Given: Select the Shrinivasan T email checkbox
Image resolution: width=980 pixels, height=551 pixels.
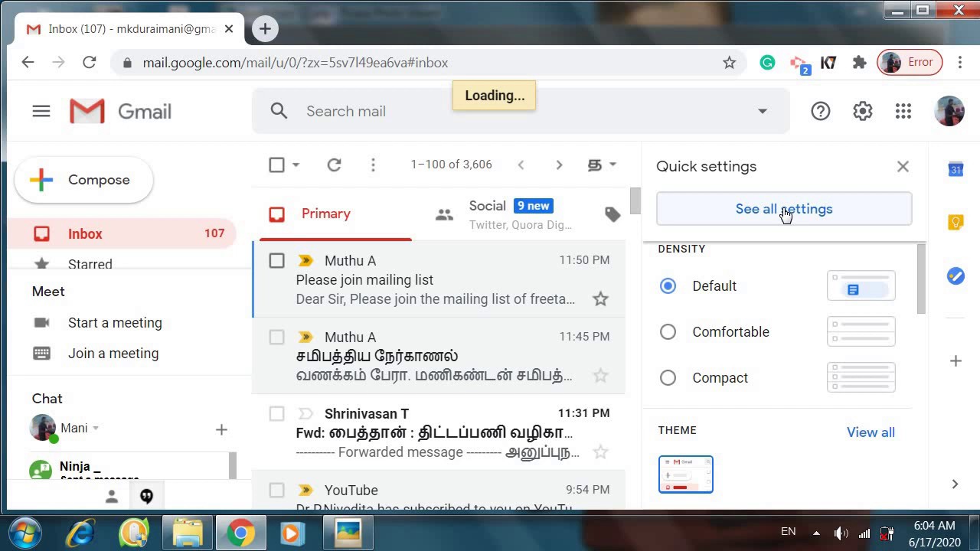Looking at the screenshot, I should (276, 413).
